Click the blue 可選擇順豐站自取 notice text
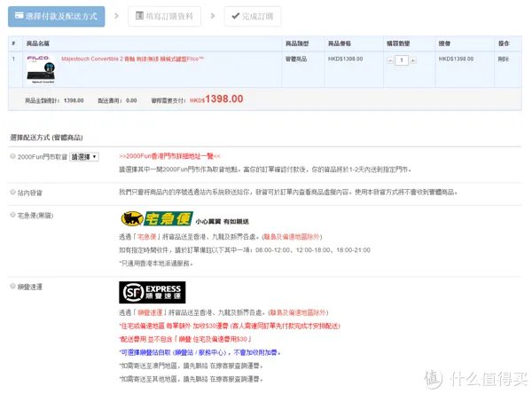 coord(199,352)
